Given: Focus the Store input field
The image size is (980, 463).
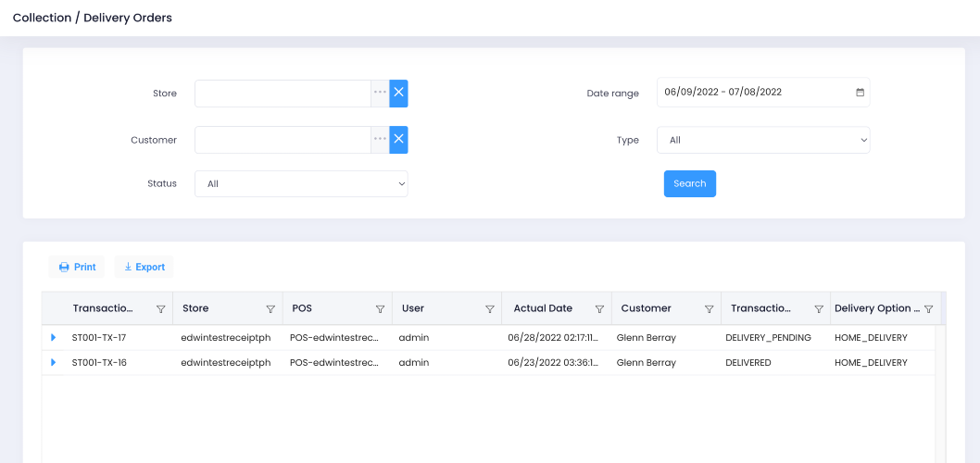Looking at the screenshot, I should 283,94.
